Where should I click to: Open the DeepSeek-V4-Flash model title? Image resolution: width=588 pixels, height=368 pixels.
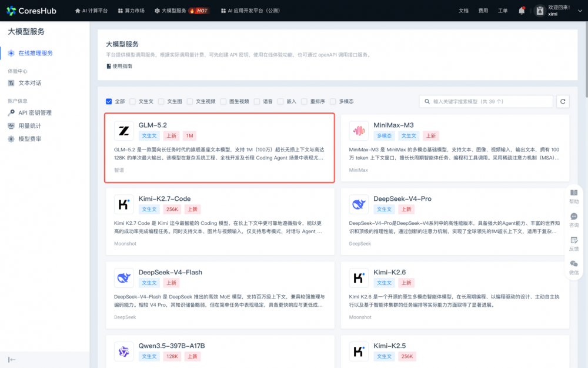171,272
